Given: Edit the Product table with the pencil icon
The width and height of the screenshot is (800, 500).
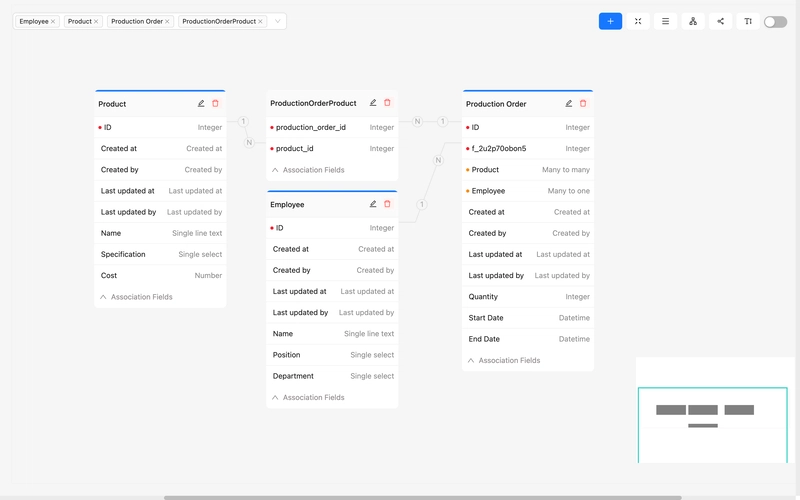Looking at the screenshot, I should coord(201,103).
